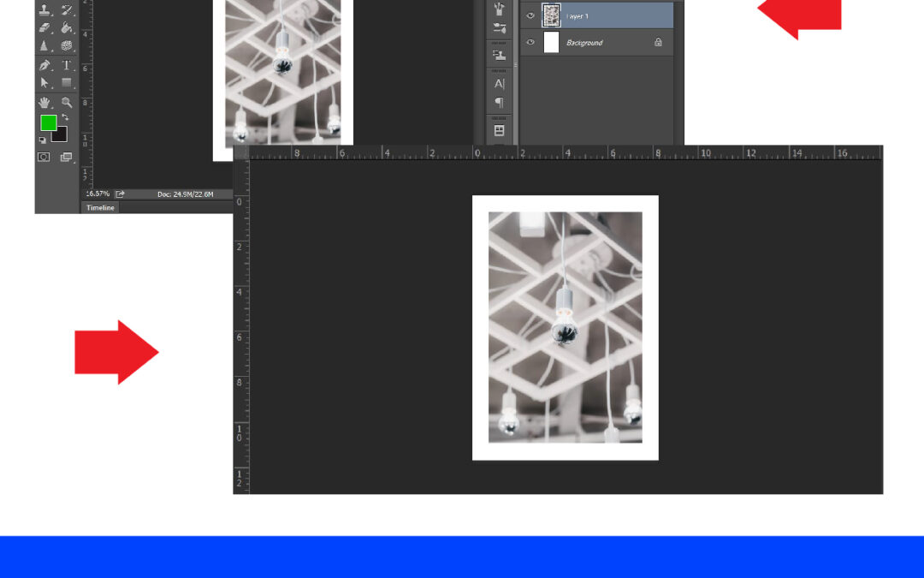Screen dimensions: 924x578
Task: Click the Background layer lock icon
Action: 658,42
